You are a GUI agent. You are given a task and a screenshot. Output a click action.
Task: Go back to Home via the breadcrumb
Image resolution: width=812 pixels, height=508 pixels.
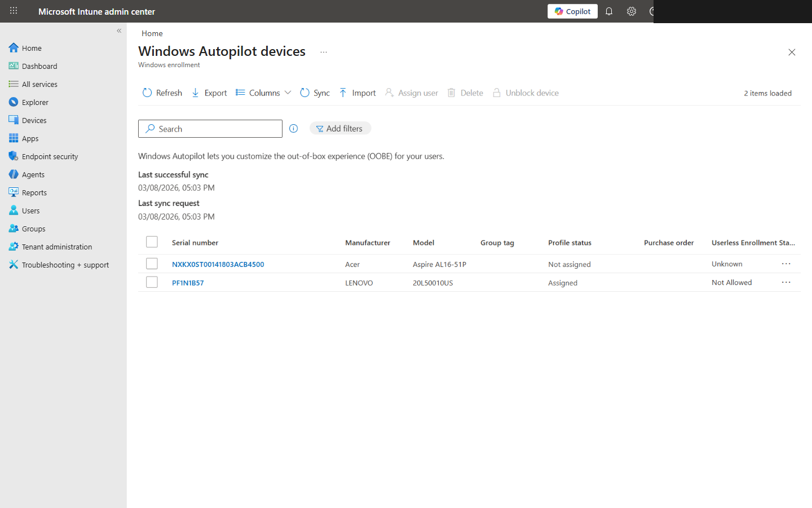coord(152,33)
